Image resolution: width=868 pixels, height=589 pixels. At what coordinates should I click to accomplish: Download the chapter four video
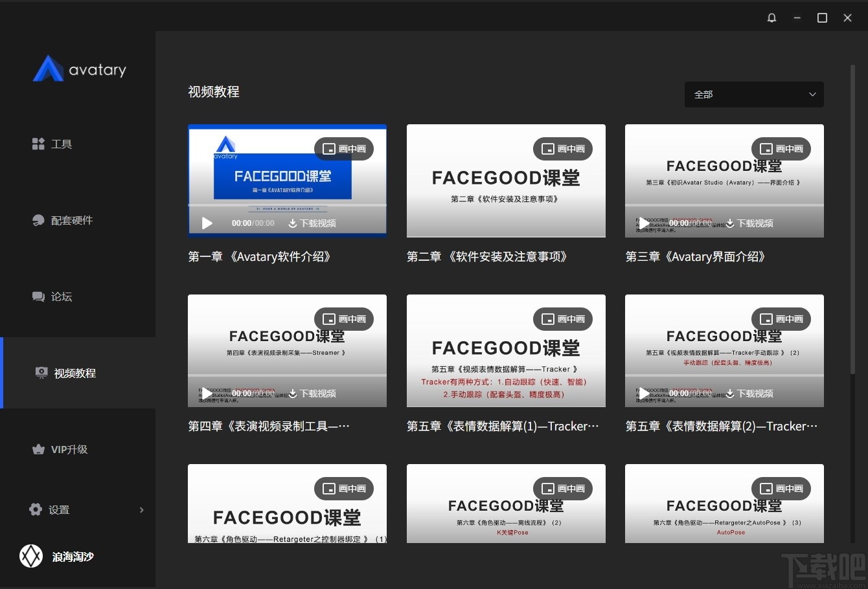312,394
